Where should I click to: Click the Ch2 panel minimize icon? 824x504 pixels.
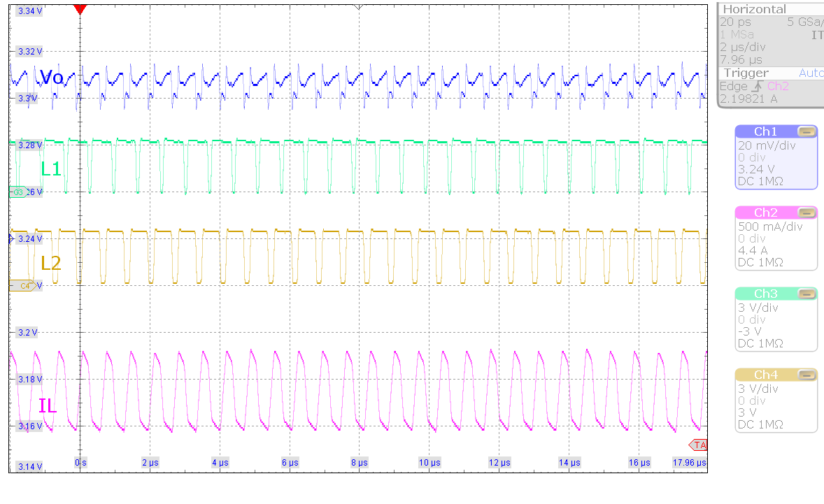point(806,213)
